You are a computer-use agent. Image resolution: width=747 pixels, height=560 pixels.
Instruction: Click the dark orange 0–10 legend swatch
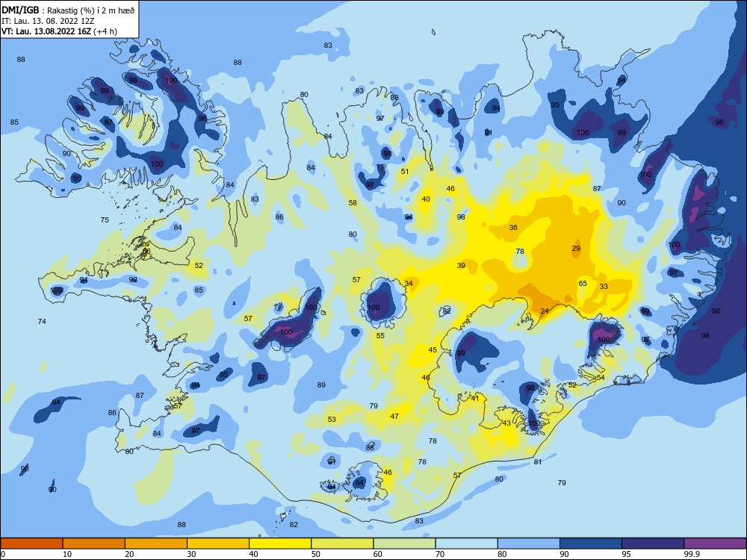coord(31,544)
